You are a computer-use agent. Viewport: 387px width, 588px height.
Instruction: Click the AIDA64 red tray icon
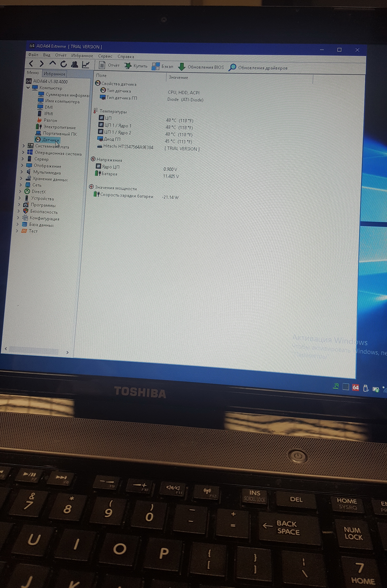355,387
